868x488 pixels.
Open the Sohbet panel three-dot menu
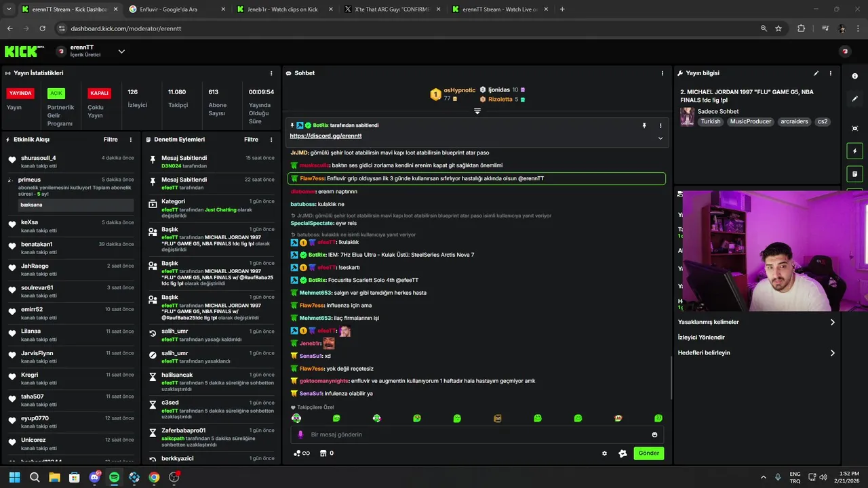[x=663, y=73]
